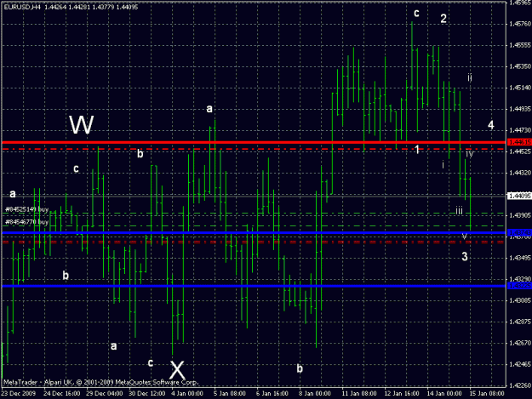
Task: Click the 1.44935 price scale value
Action: point(520,109)
